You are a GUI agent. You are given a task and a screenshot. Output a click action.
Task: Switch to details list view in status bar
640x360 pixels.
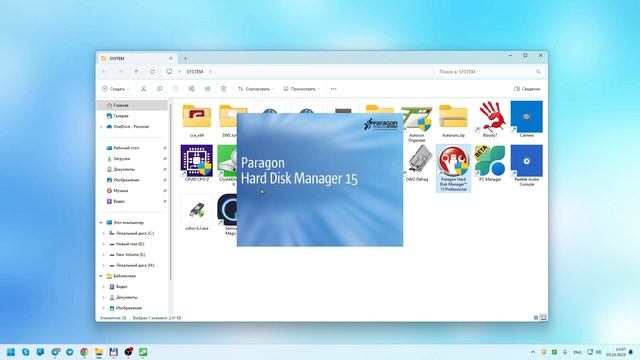pyautogui.click(x=536, y=317)
